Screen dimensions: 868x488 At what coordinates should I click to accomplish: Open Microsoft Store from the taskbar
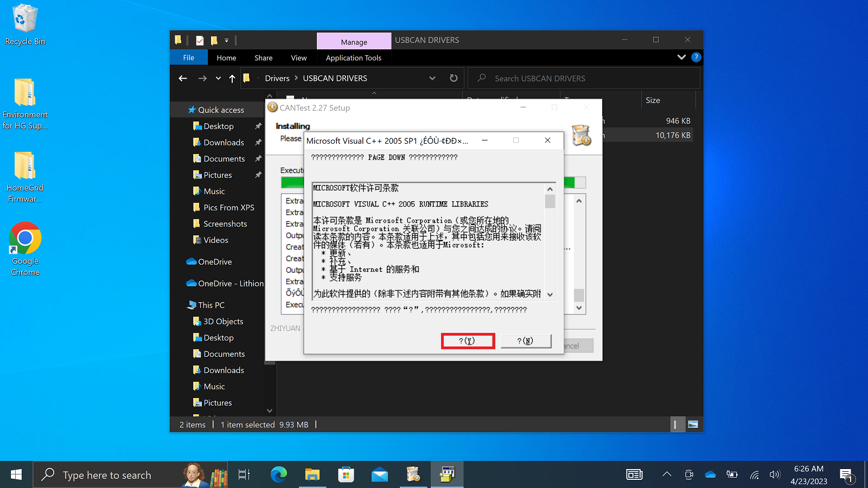tap(346, 475)
